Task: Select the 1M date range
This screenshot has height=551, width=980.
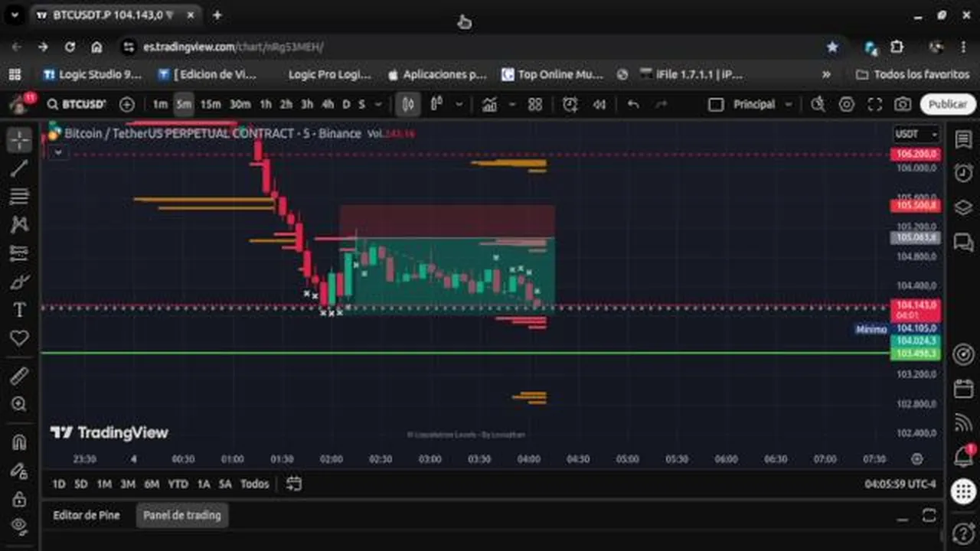Action: [104, 484]
